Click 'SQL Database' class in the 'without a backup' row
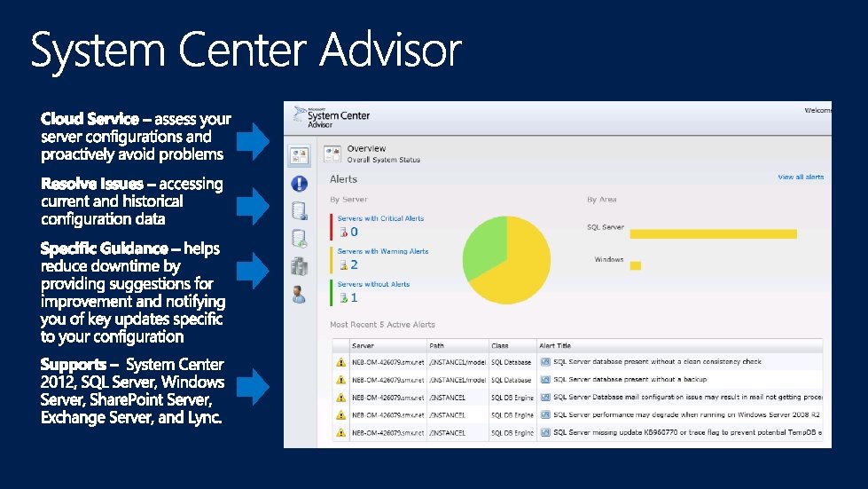Viewport: 868px width, 489px height. tap(511, 380)
